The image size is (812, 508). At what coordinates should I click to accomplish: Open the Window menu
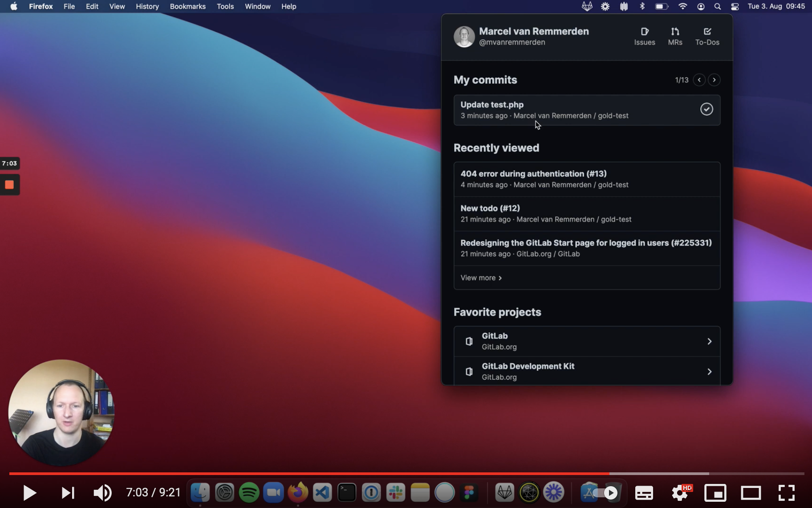click(258, 6)
